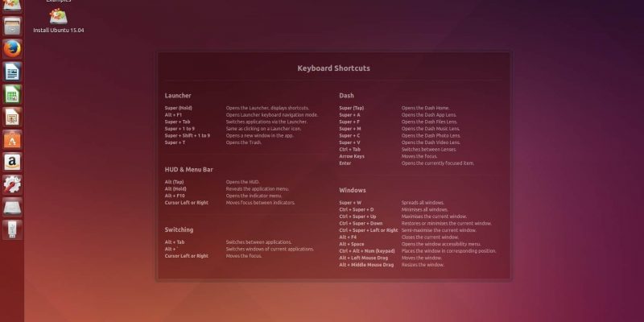Open System Settings gear-and-wrench icon

[12, 184]
